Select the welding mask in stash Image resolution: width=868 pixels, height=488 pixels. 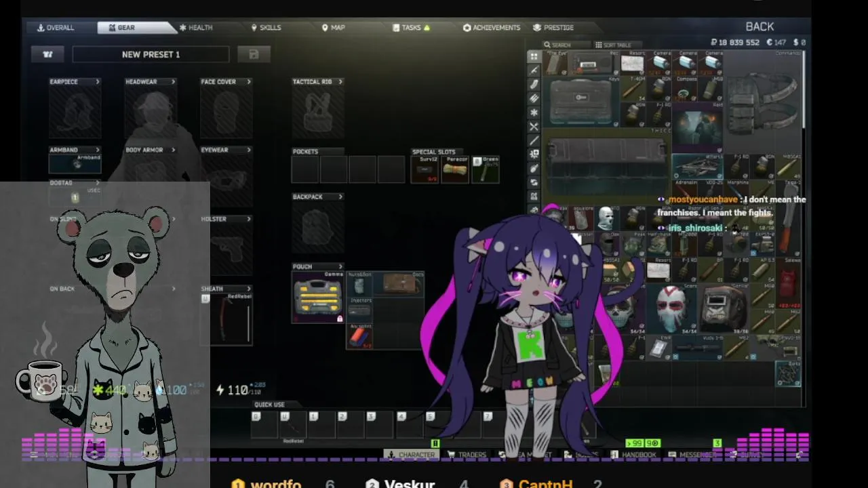[723, 309]
